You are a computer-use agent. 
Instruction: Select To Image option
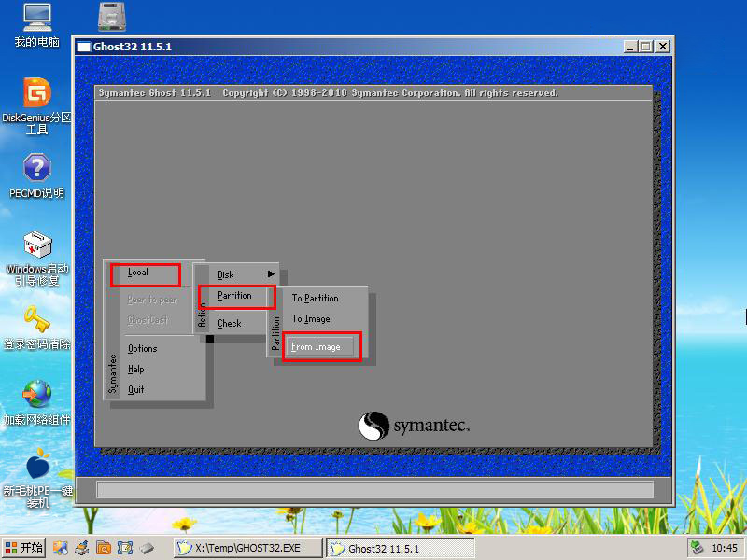click(x=311, y=319)
